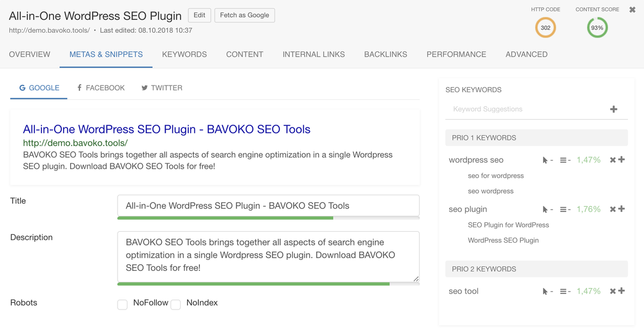Image resolution: width=644 pixels, height=331 pixels.
Task: Click the Description textarea resize handle
Action: 416,279
